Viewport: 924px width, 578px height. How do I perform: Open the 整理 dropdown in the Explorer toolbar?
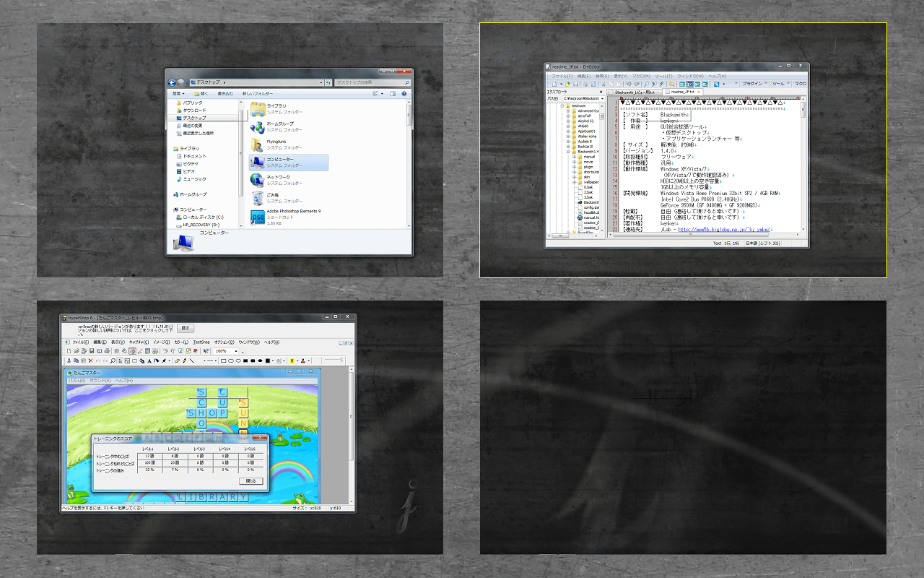coord(178,93)
